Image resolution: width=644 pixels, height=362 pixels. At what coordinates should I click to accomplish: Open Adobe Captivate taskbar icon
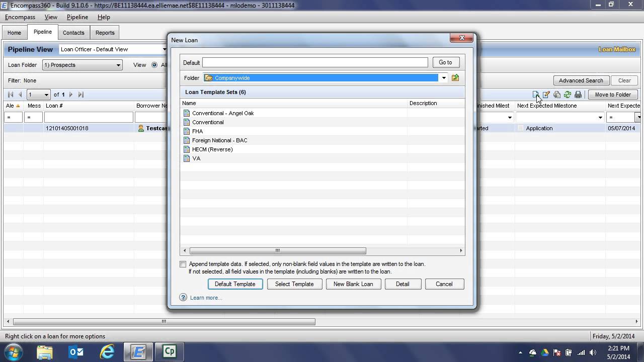point(169,351)
